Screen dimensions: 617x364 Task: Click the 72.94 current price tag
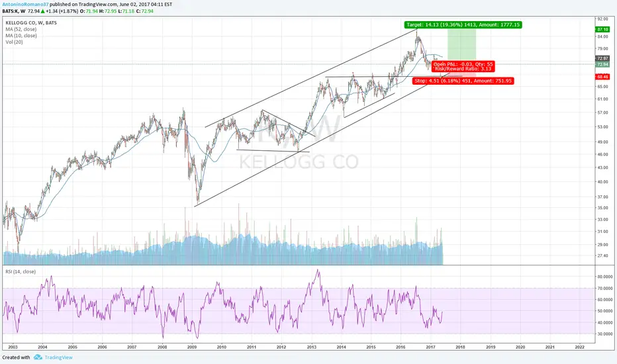[x=602, y=64]
